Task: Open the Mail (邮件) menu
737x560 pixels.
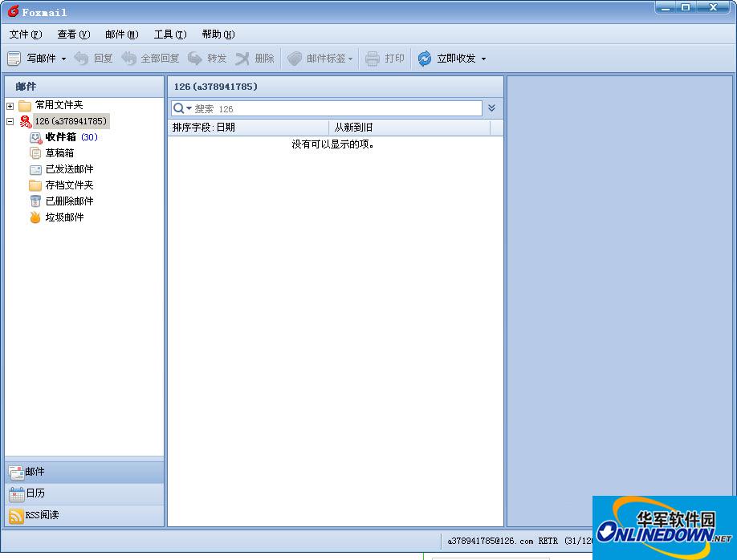Action: 122,34
